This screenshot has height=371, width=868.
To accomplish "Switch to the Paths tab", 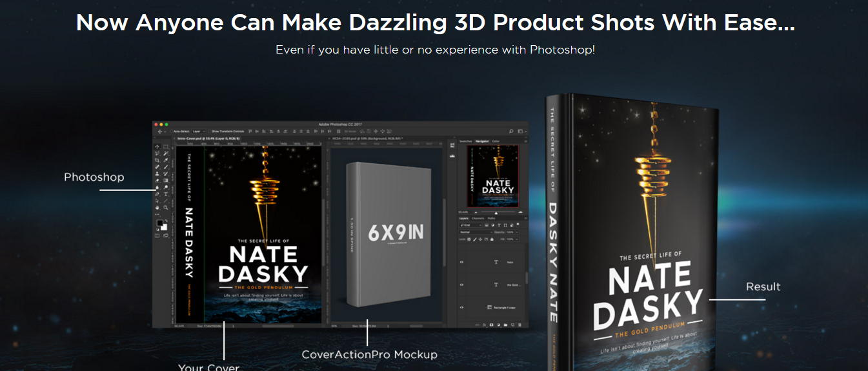I will coord(491,218).
